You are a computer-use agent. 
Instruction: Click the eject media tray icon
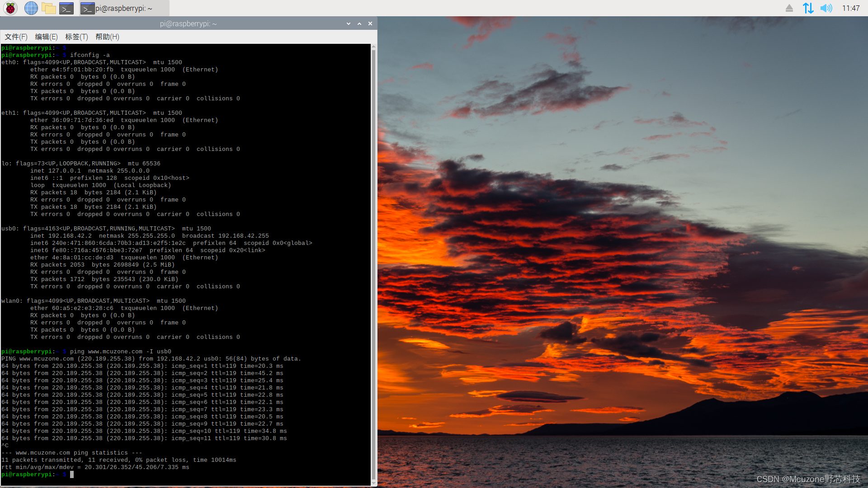pos(789,8)
